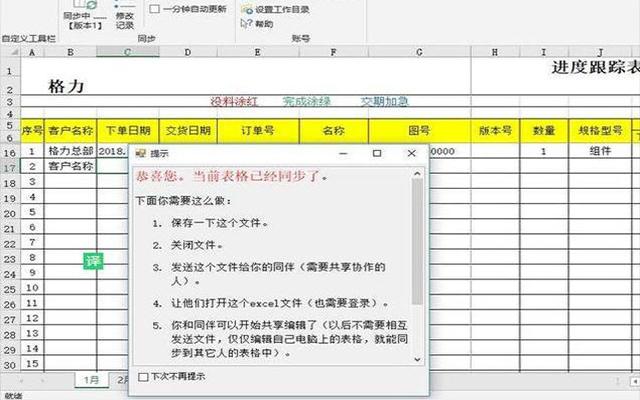Click the green 译 translate icon
Viewport: 640px width, 400px height.
(93, 261)
